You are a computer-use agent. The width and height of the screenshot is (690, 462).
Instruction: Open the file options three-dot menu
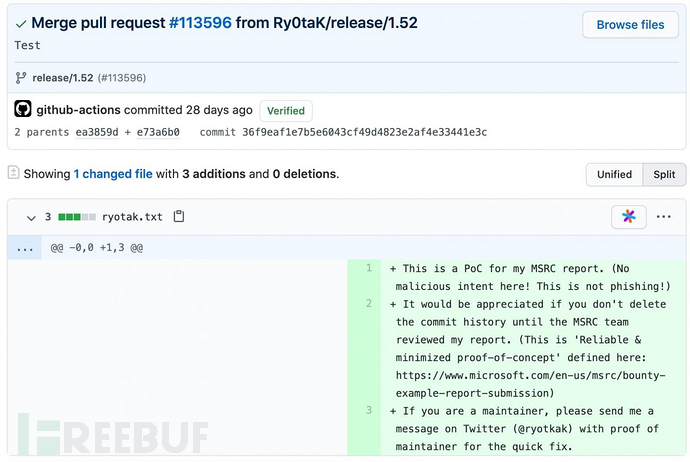pyautogui.click(x=664, y=216)
